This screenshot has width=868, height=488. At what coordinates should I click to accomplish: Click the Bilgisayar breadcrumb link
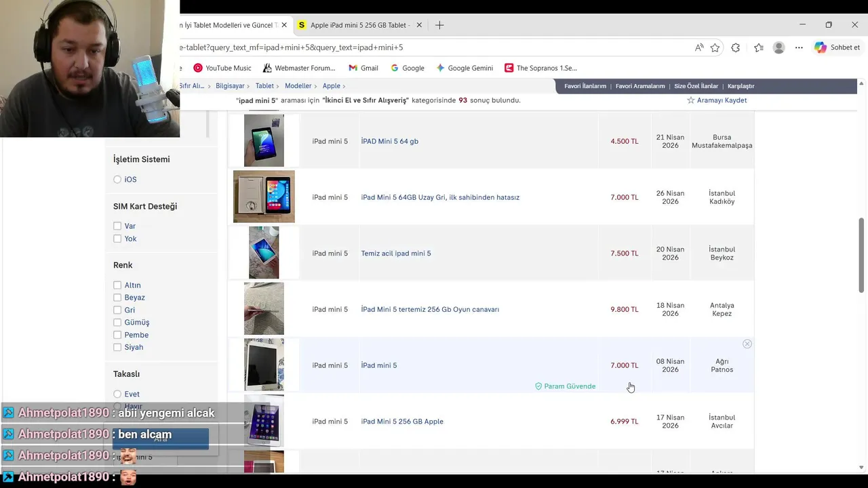click(x=230, y=86)
